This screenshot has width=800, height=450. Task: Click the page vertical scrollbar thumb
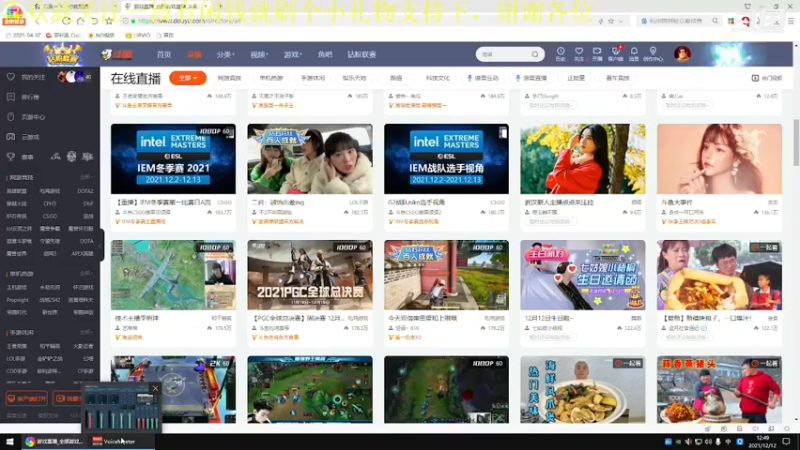pyautogui.click(x=796, y=142)
